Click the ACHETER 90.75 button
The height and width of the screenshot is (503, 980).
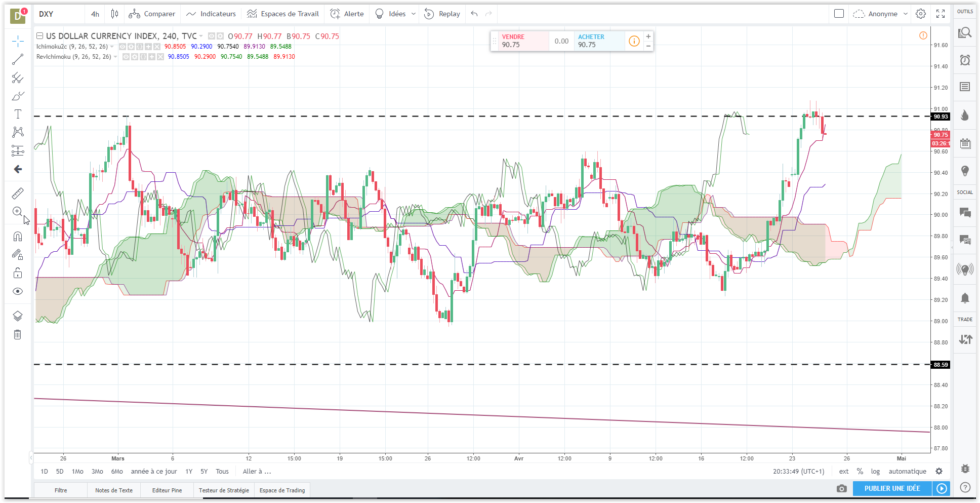tap(599, 41)
